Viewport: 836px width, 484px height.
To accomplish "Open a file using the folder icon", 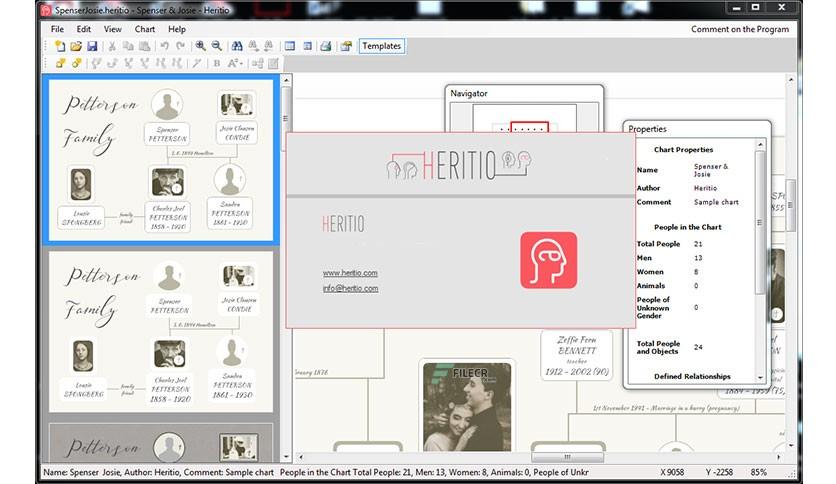I will pyautogui.click(x=76, y=46).
